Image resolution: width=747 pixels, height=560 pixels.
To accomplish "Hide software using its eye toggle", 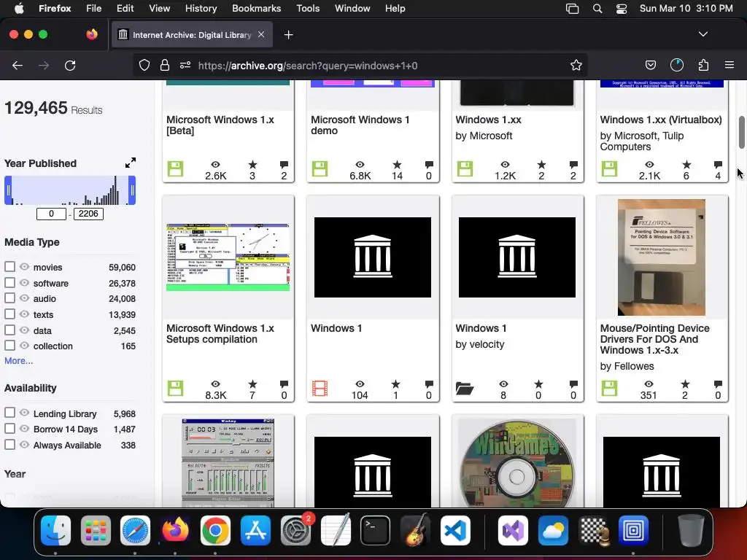I will click(24, 282).
